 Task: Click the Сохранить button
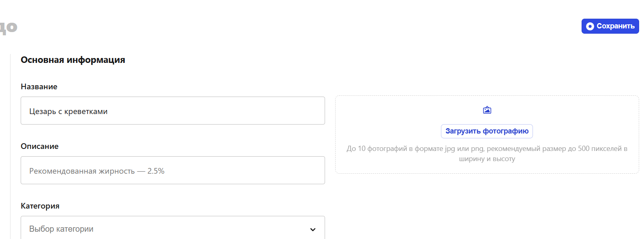(610, 26)
